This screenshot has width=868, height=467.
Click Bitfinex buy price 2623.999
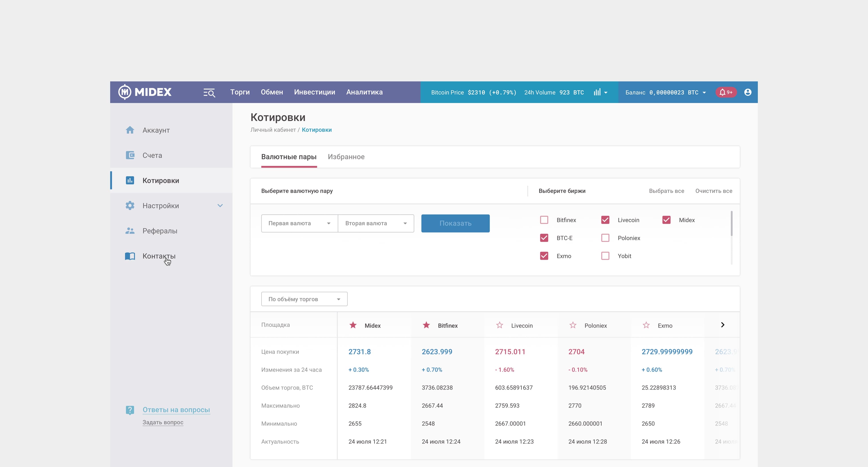pyautogui.click(x=437, y=352)
